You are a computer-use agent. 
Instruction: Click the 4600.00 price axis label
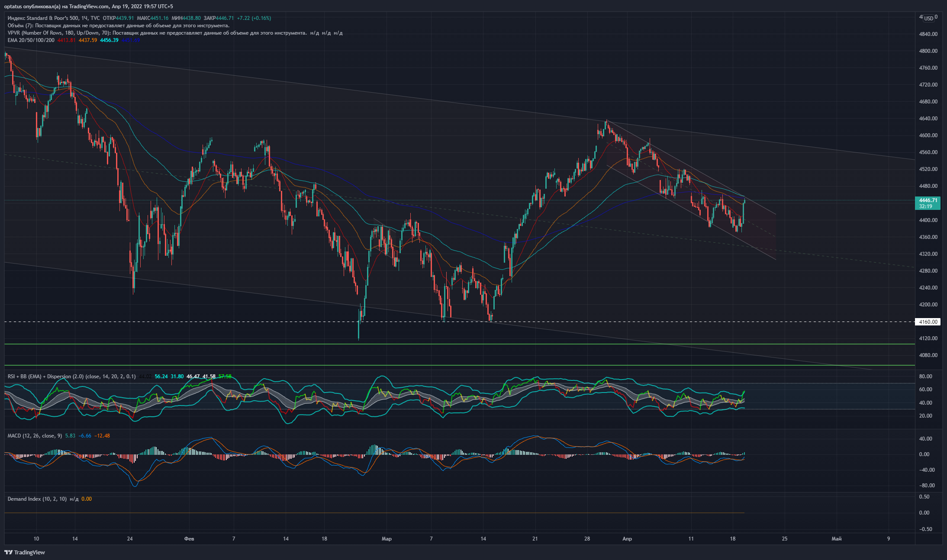[x=928, y=135]
